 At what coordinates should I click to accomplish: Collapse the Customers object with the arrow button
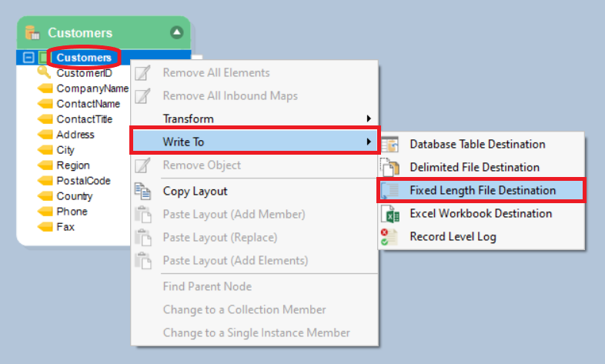tap(177, 32)
